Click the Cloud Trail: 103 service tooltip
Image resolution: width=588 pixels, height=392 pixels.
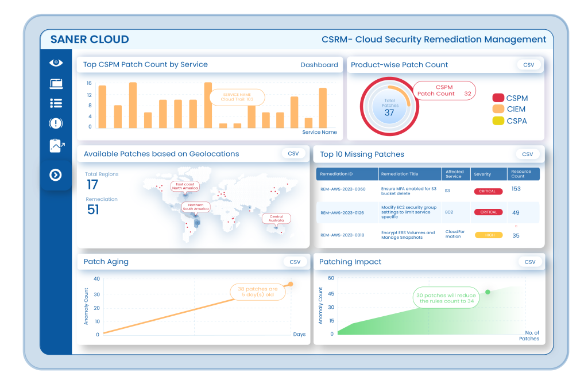pyautogui.click(x=237, y=97)
